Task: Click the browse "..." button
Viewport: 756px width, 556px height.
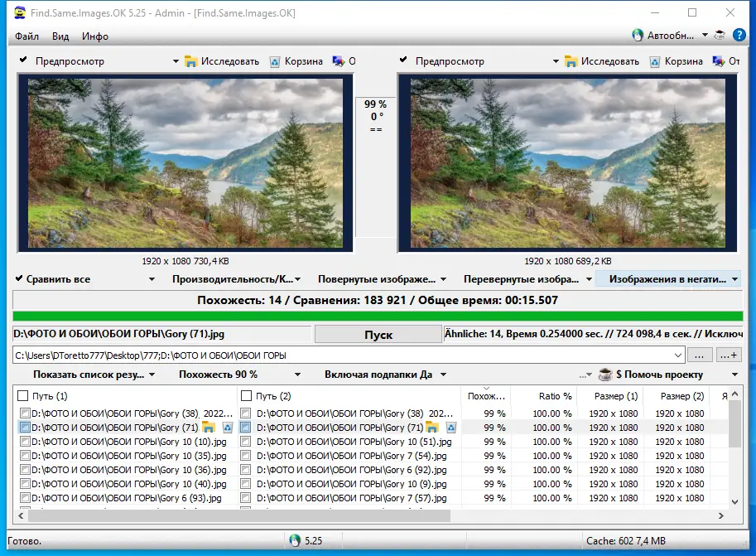Action: [699, 355]
